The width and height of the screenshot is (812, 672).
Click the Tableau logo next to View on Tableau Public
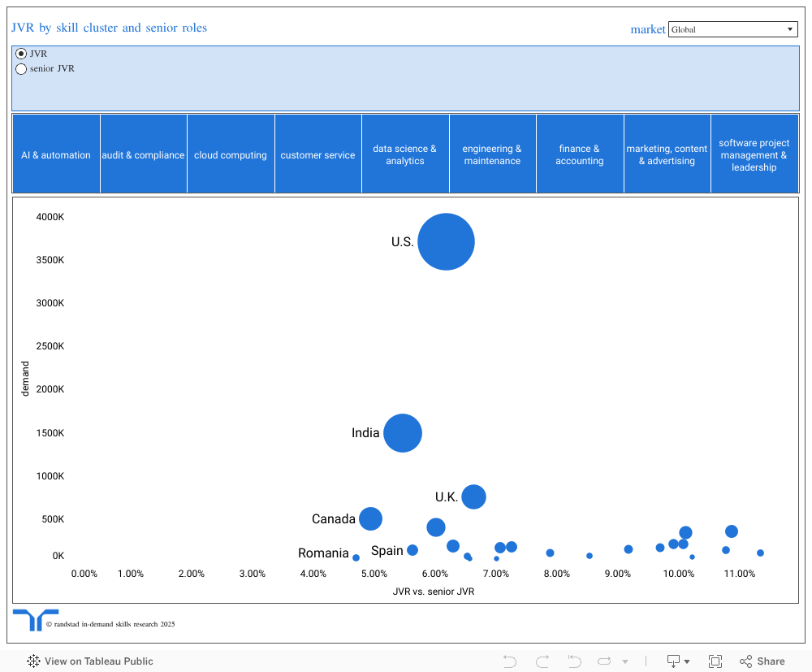click(32, 661)
